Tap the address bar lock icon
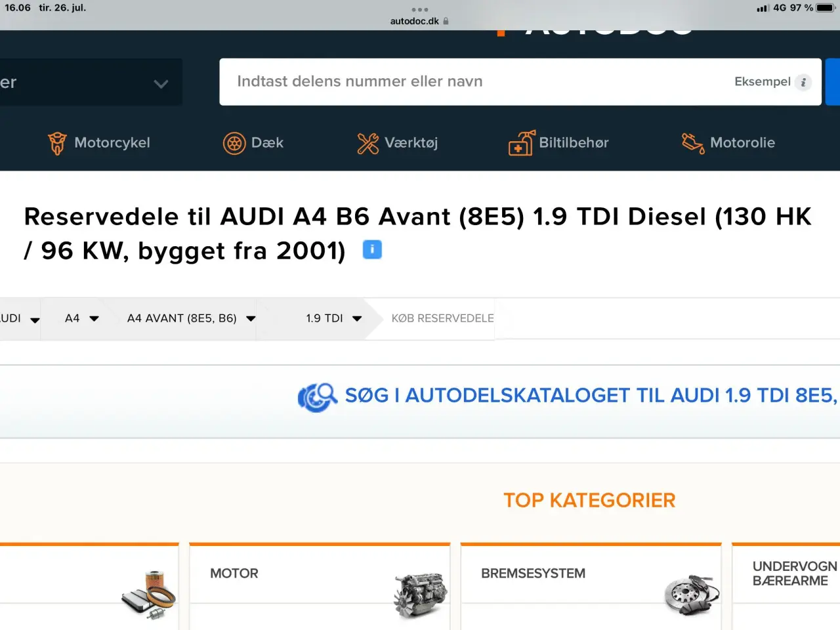The width and height of the screenshot is (840, 630). 446,21
